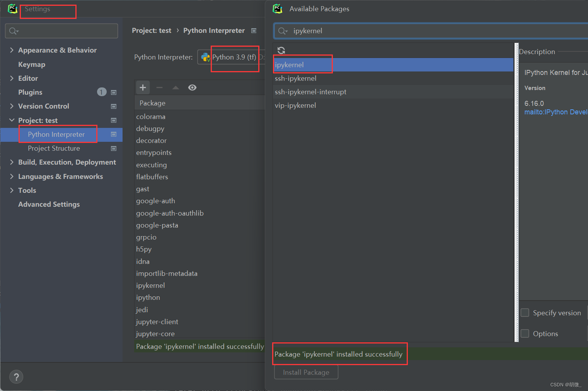The height and width of the screenshot is (391, 588).
Task: Select gast in installed packages
Action: point(199,189)
